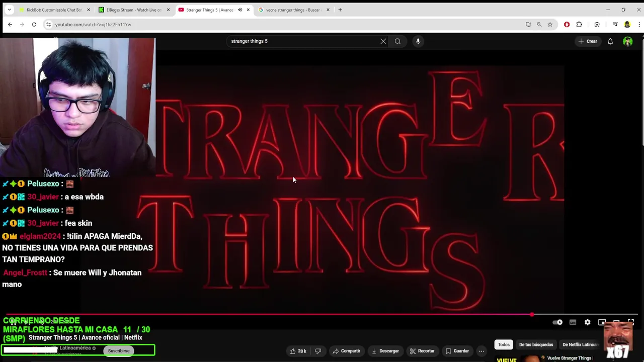
Task: Click the Angel_Frostt chat message
Action: 72,279
